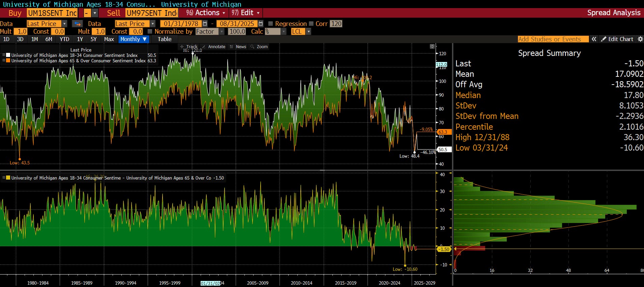The image size is (644, 287).
Task: Switch to the Table view tab
Action: click(x=165, y=39)
